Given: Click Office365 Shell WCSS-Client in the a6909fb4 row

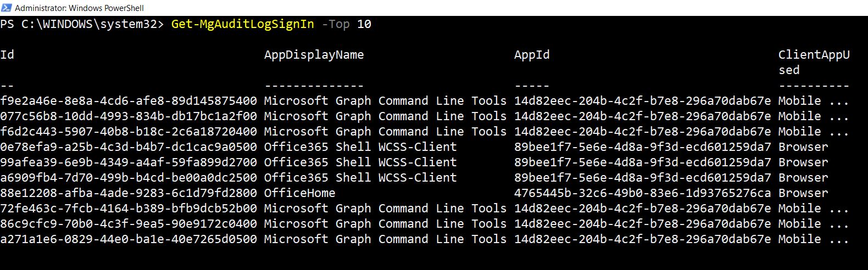Looking at the screenshot, I should coord(360,178).
